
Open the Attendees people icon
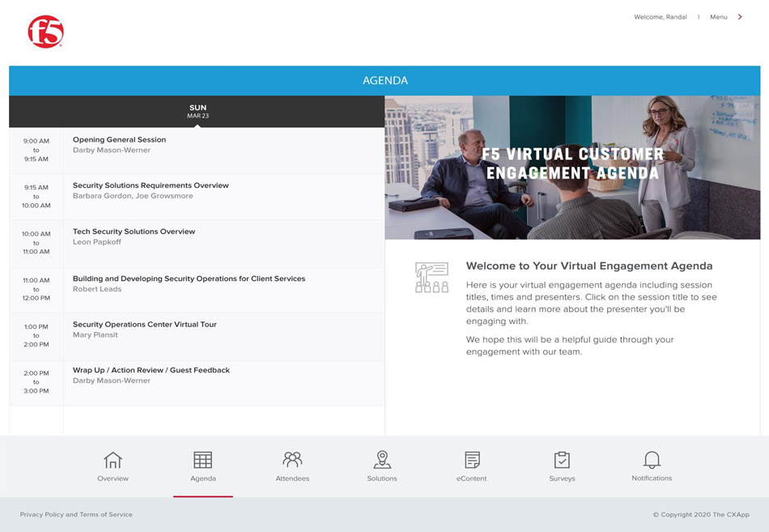tap(292, 460)
